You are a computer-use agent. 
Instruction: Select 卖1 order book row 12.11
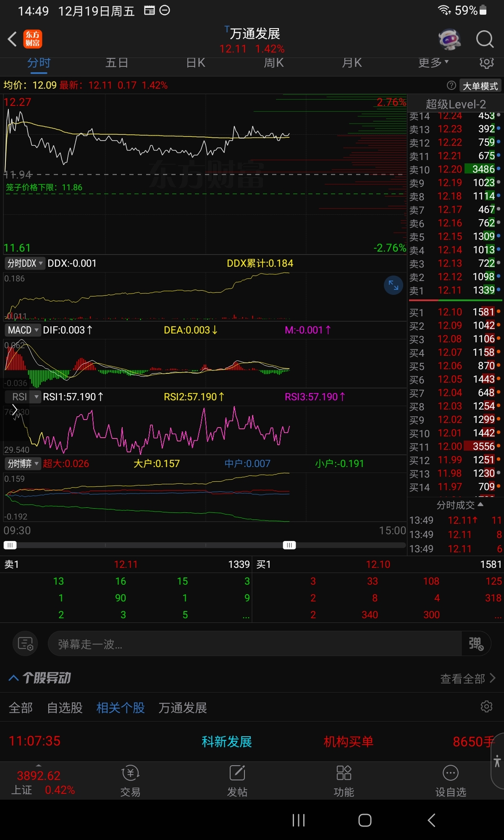tap(455, 290)
